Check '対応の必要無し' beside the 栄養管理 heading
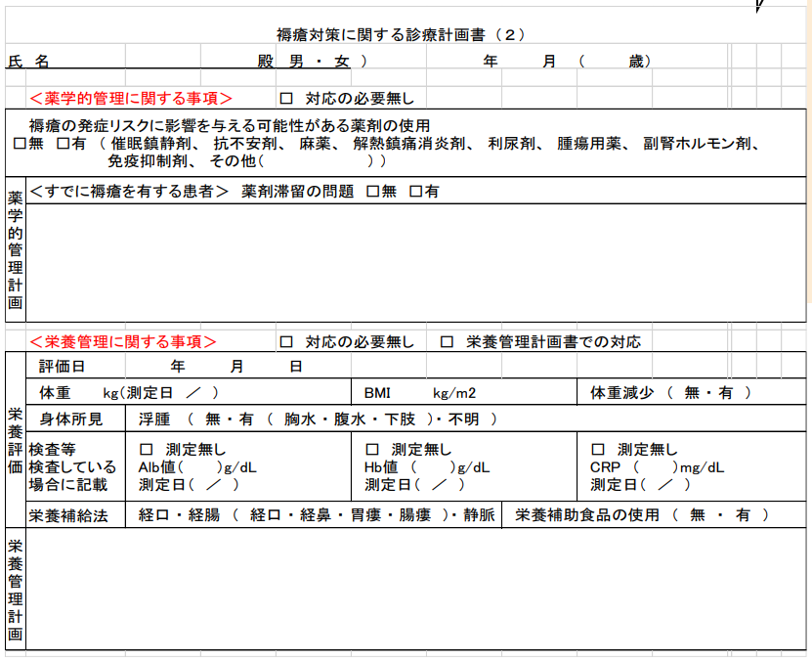812x662 pixels. [286, 342]
